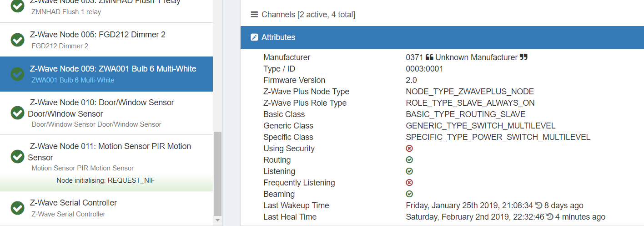Collapse the Attributes panel header
Viewport: 644px width, 226px height.
click(x=278, y=37)
